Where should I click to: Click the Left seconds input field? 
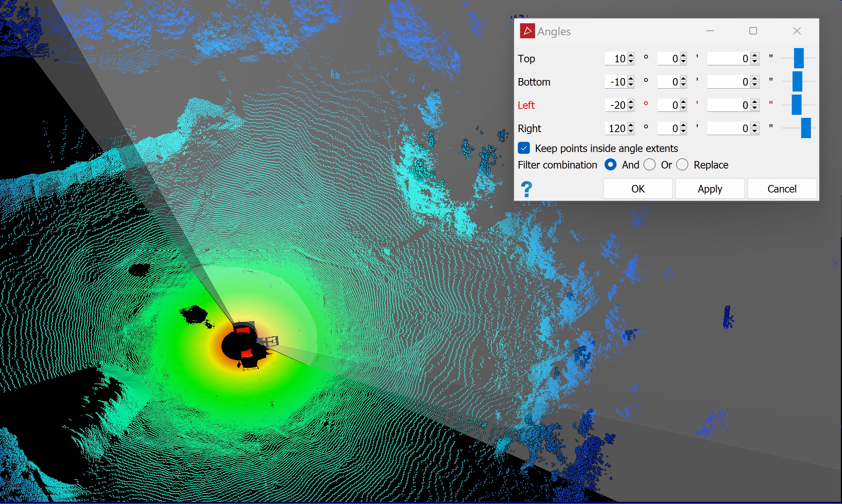click(728, 105)
